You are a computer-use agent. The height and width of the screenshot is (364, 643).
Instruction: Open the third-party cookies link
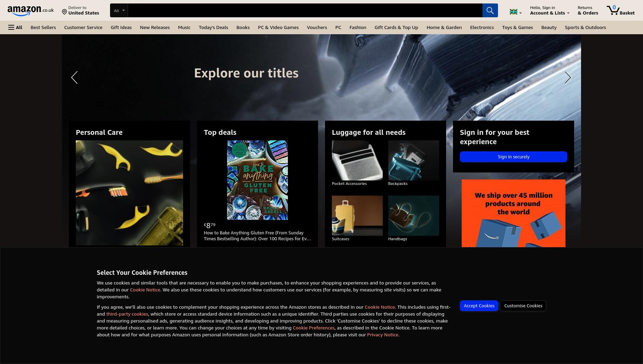(x=127, y=314)
